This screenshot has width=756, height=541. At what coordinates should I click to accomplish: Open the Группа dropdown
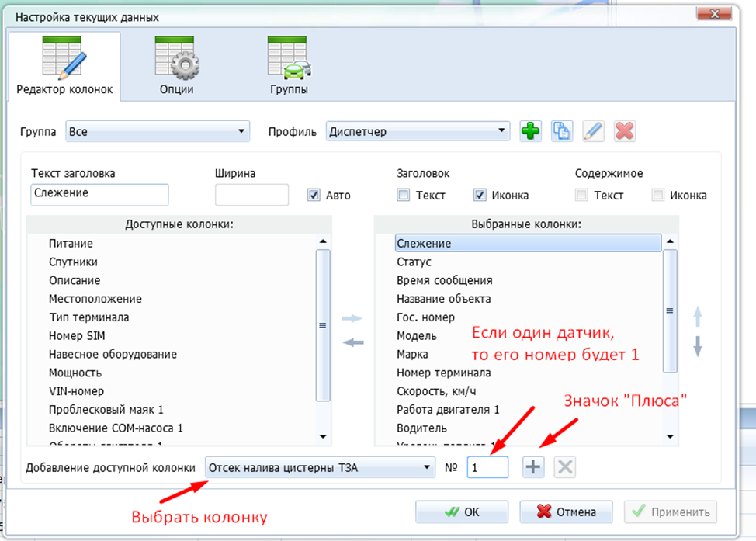pos(158,132)
